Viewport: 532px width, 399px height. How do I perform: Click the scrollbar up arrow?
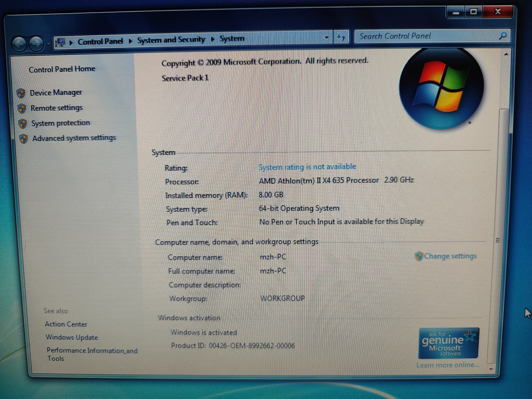(506, 54)
